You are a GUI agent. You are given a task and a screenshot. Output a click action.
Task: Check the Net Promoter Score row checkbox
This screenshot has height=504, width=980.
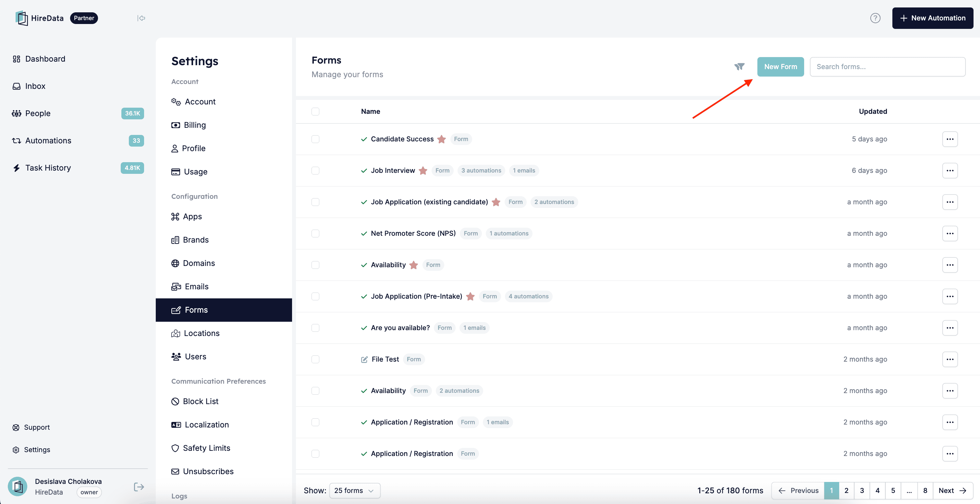[x=315, y=234]
